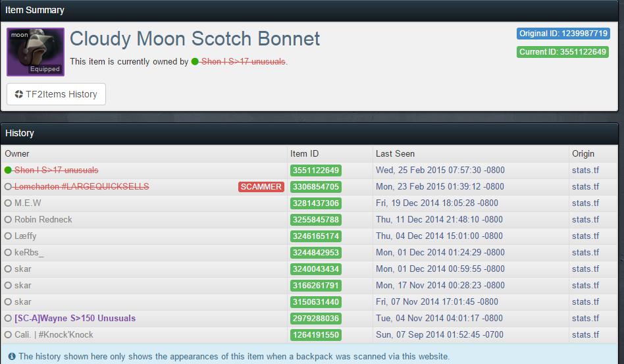
Task: Click the info icon in the history notice
Action: tap(12, 357)
